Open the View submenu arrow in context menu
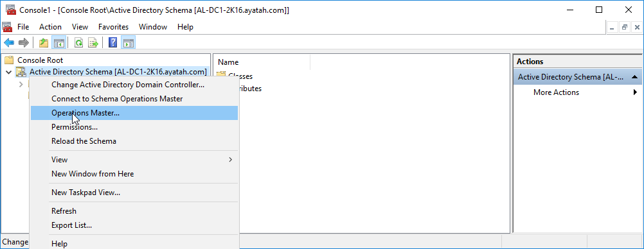644x249 pixels. point(230,160)
